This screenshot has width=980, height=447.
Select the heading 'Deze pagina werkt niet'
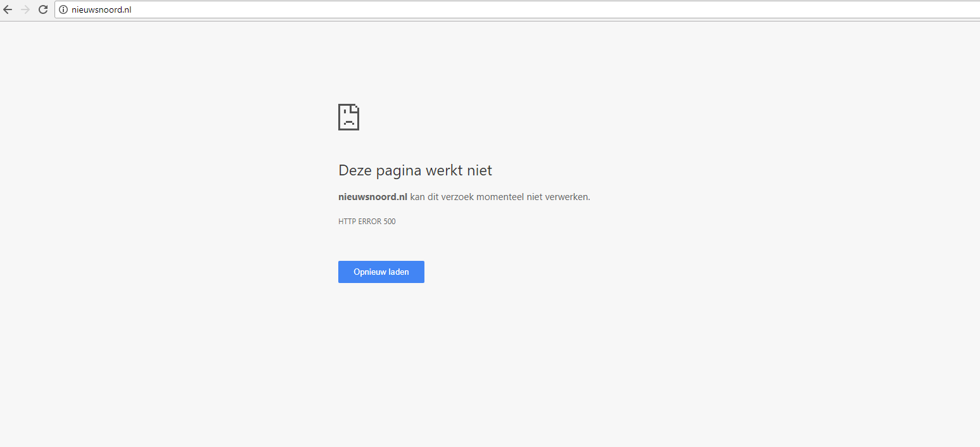point(416,170)
